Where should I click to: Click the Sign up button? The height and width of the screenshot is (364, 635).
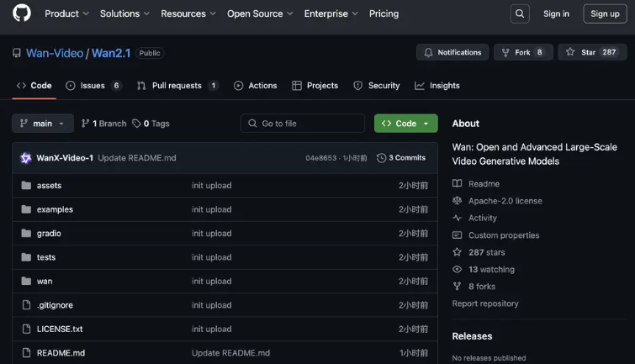pos(605,13)
